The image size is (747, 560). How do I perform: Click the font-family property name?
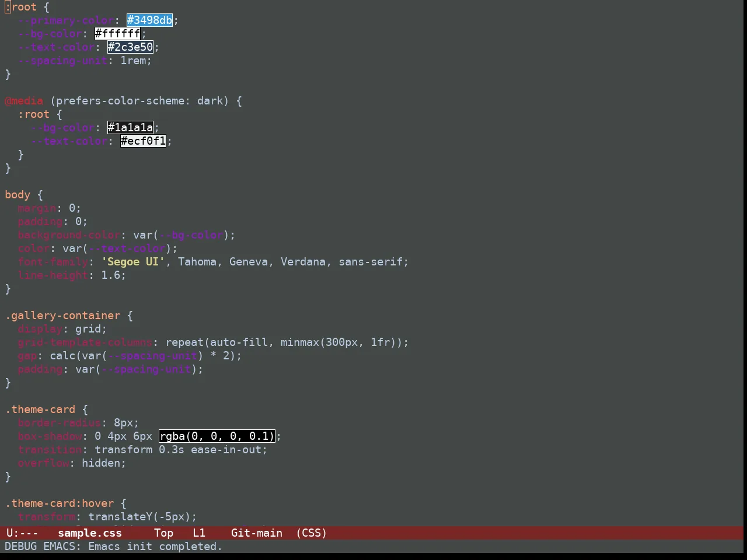click(53, 262)
